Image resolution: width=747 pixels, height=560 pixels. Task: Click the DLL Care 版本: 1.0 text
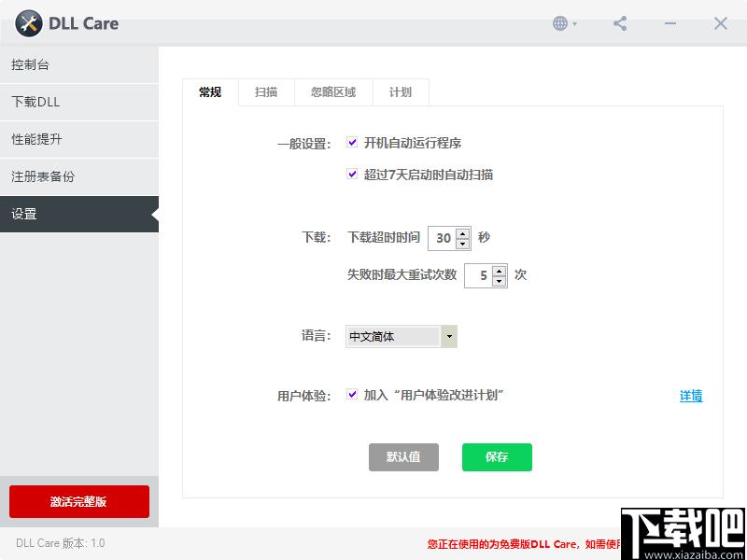coord(61,543)
